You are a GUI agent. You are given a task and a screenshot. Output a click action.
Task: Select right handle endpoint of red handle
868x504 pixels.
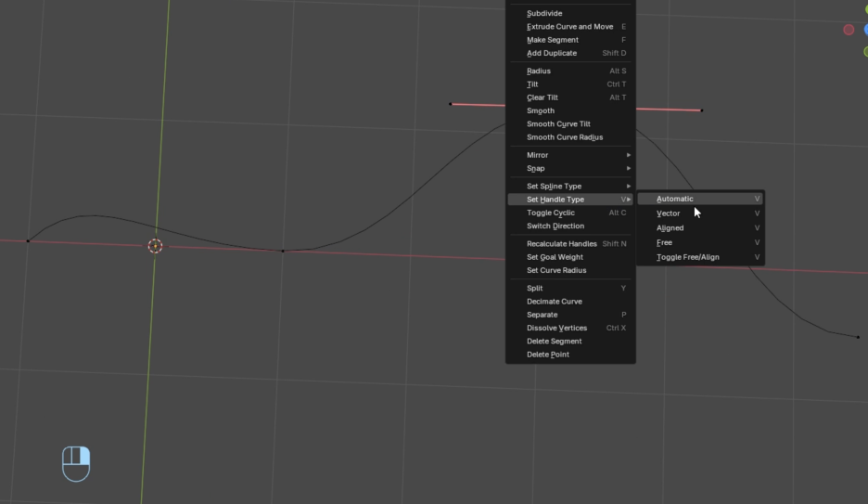[702, 110]
